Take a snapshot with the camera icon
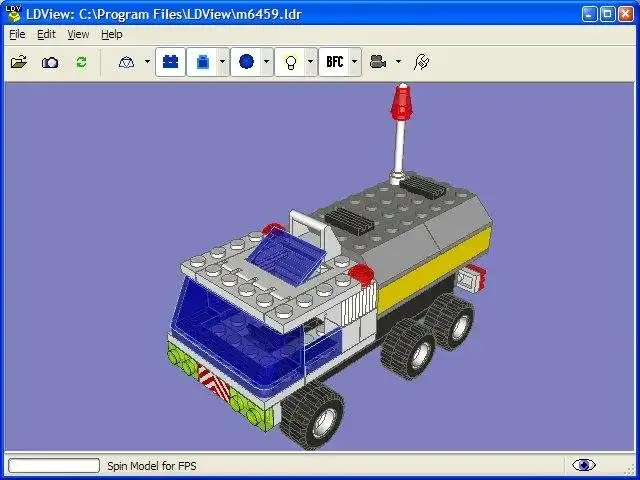This screenshot has height=480, width=640. tap(50, 62)
